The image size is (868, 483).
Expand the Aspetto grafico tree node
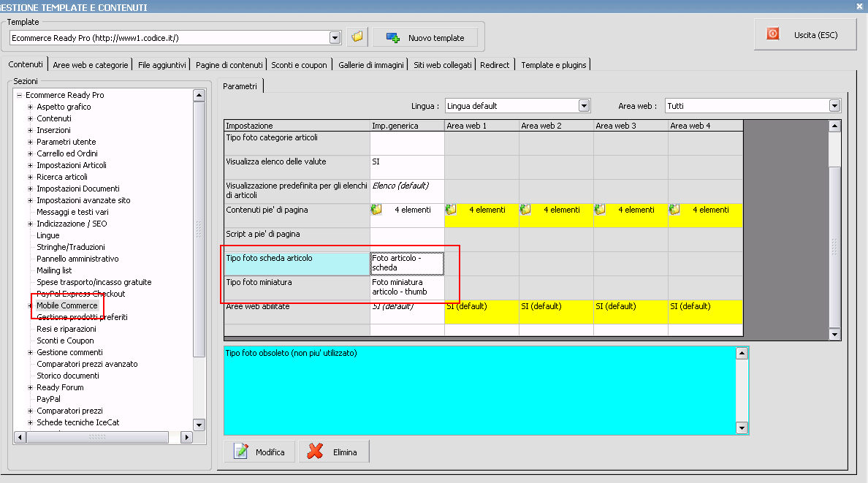coord(31,107)
